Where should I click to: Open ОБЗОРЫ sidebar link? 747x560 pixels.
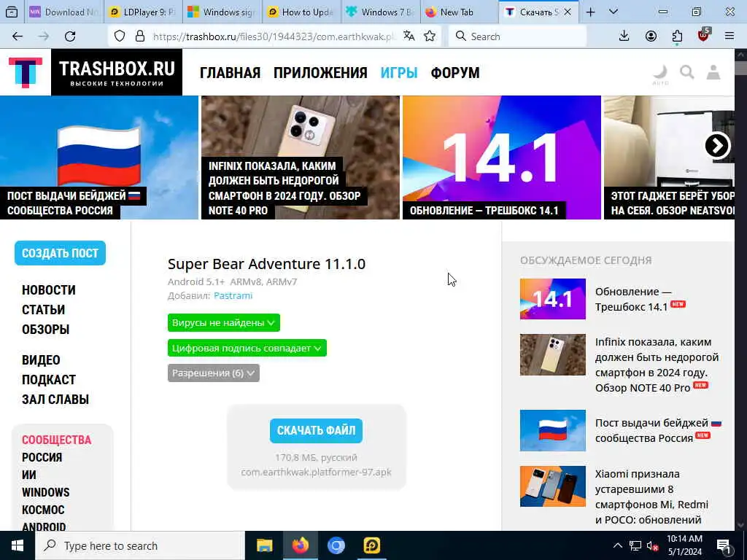[x=46, y=329]
